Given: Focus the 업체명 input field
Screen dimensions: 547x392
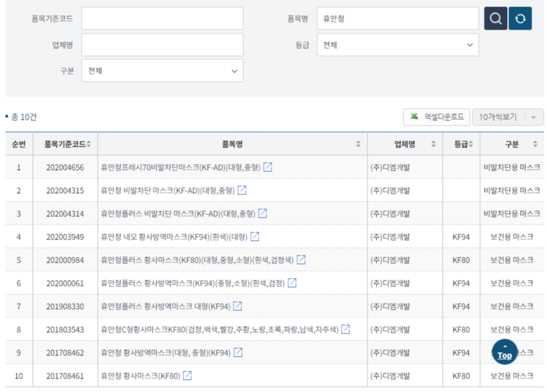Looking at the screenshot, I should point(162,44).
